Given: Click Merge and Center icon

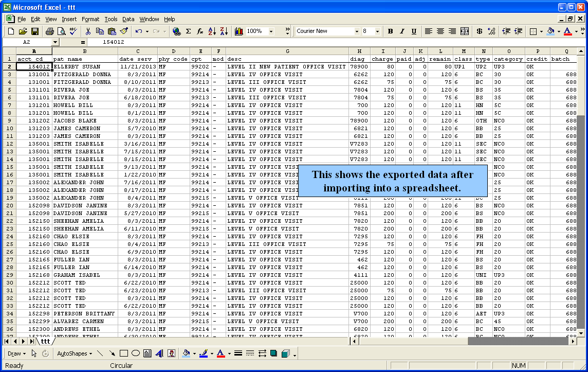Looking at the screenshot, I should pos(465,31).
